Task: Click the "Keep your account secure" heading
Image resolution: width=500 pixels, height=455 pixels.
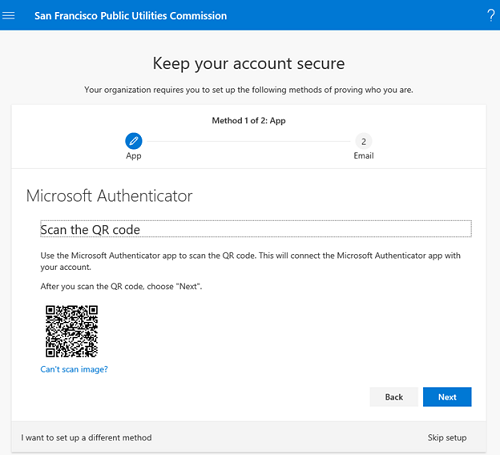Action: pos(249,63)
